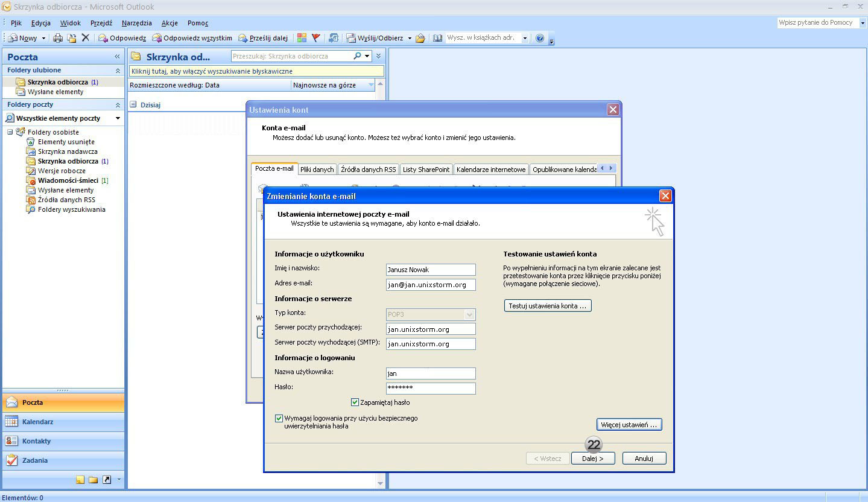Select Wysłane elementy in favorites
868x502 pixels.
coord(55,92)
